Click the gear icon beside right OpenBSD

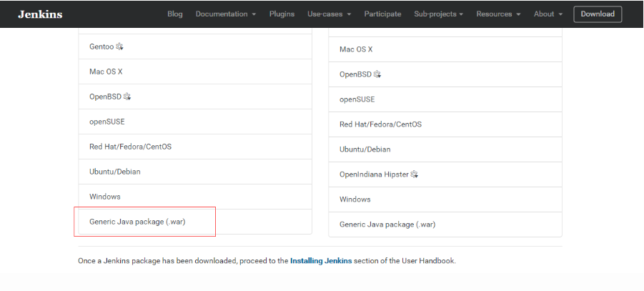tap(377, 74)
